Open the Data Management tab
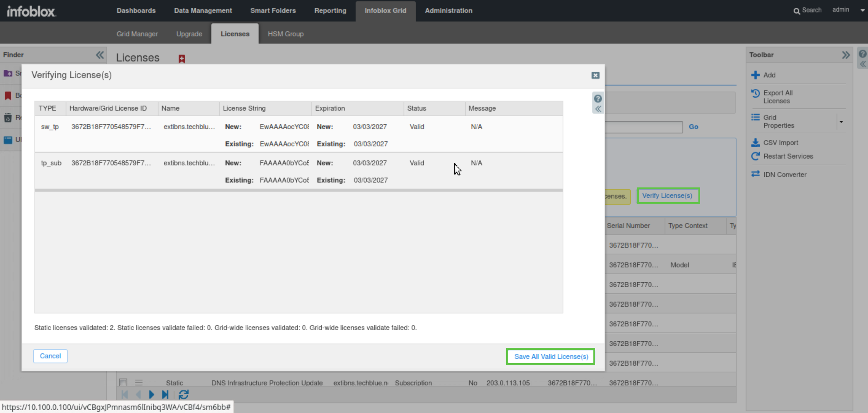The height and width of the screenshot is (413, 868). point(203,10)
